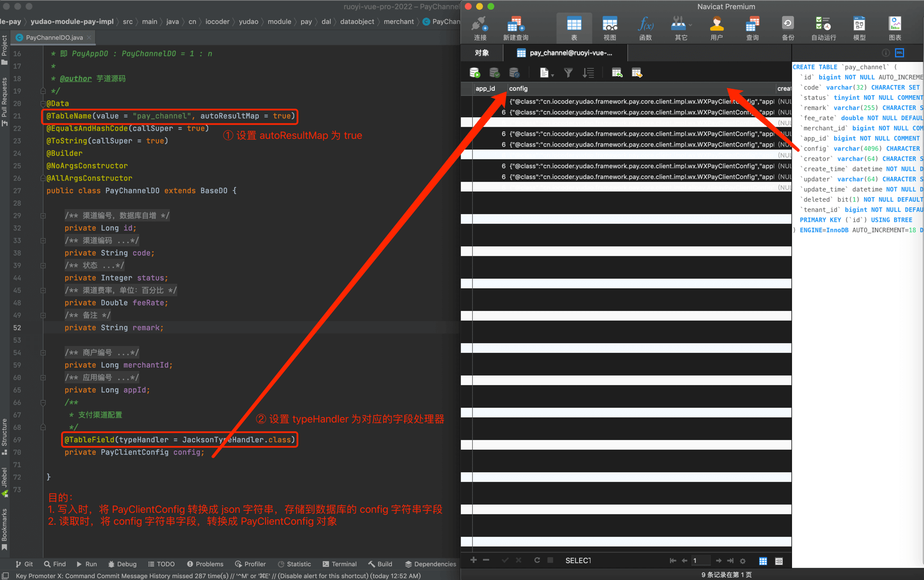
Task: Open the Terminal tool window
Action: (339, 564)
